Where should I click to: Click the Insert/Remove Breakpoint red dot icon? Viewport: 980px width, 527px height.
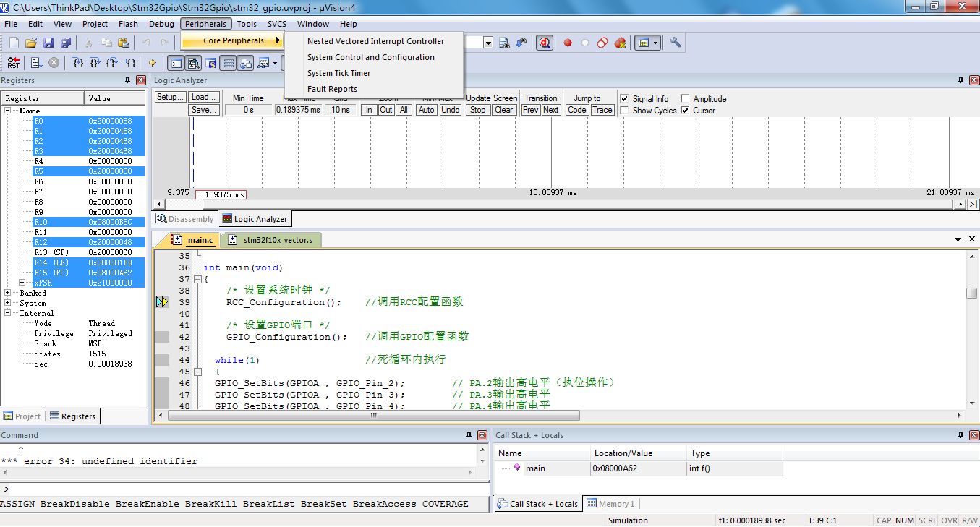click(x=568, y=43)
